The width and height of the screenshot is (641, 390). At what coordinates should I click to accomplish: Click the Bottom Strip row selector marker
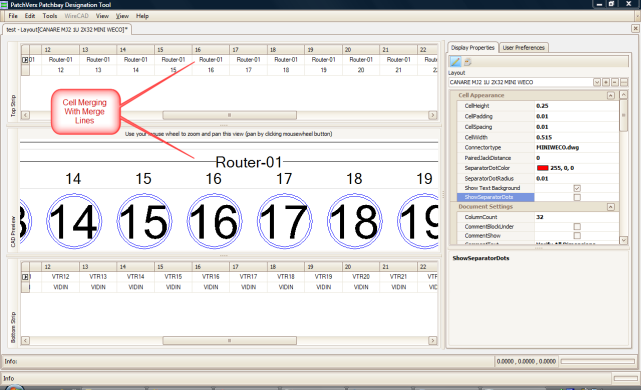[x=25, y=277]
